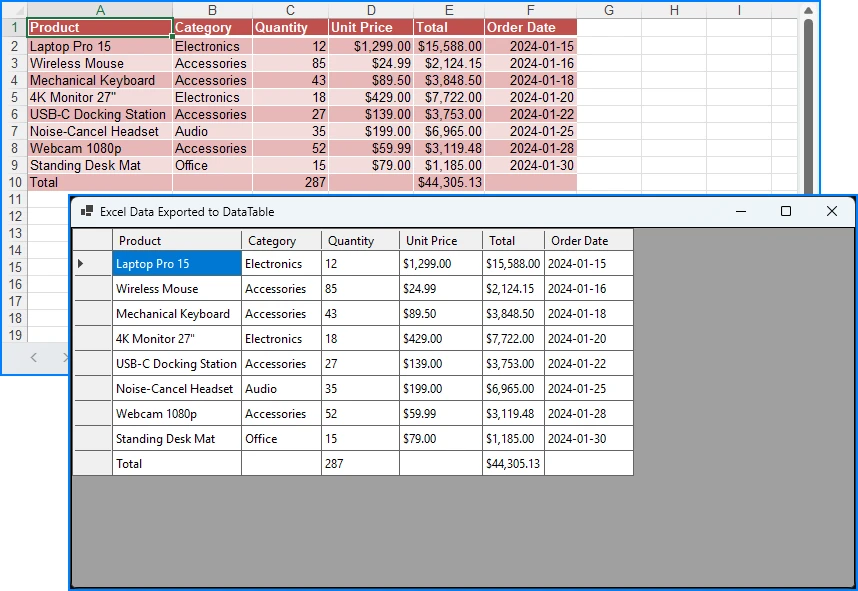Select 'Webcam 1080p' cell in DataTable grid

[177, 414]
